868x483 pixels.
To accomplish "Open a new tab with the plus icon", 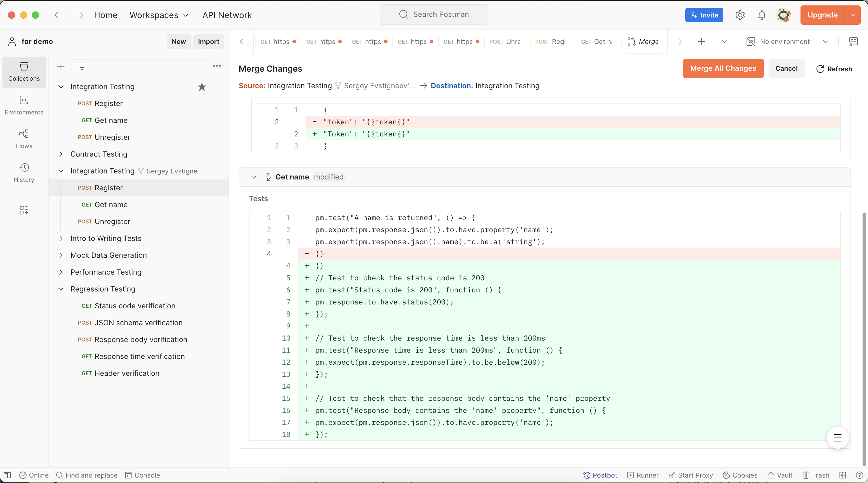I will 702,41.
